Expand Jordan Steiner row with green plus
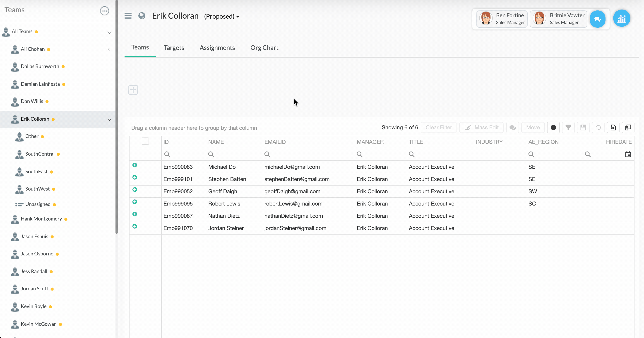This screenshot has height=338, width=644. coord(135,226)
